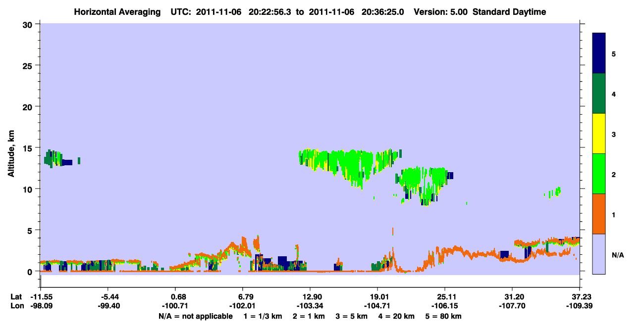The image size is (644, 330).
Task: Click the longitude value '-106.15'
Action: (x=445, y=306)
